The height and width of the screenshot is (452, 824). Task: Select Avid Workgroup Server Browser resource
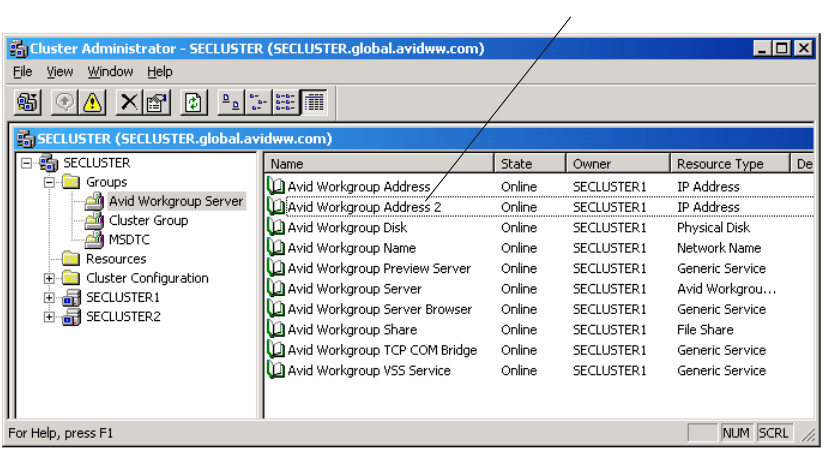(379, 309)
